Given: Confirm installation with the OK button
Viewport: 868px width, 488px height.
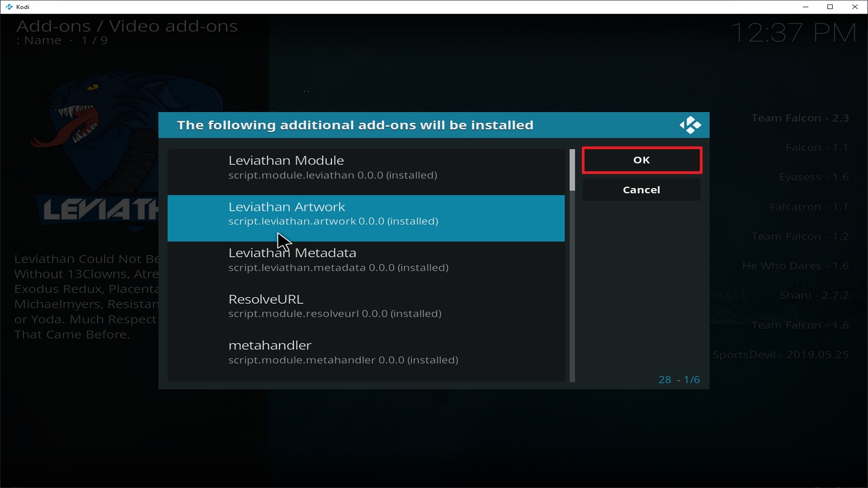Looking at the screenshot, I should point(642,160).
